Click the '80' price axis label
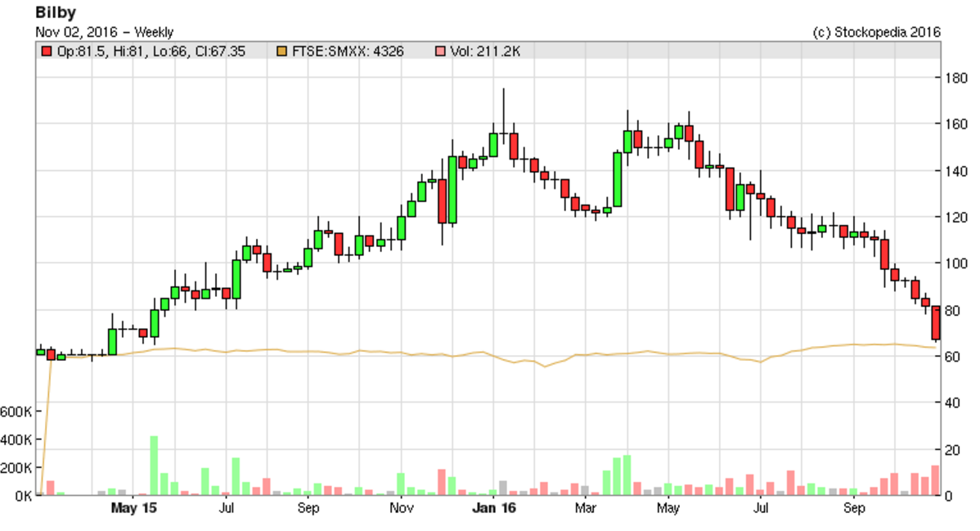The width and height of the screenshot is (980, 531). pyautogui.click(x=952, y=311)
